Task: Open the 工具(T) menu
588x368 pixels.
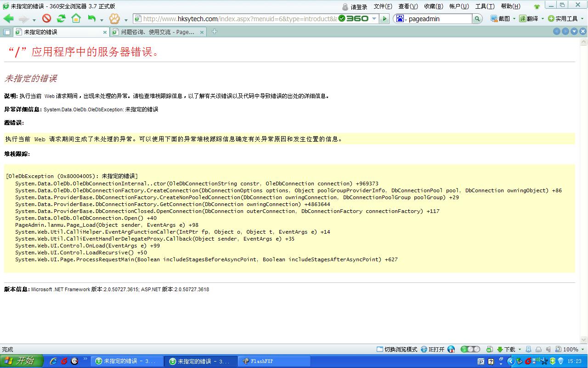Action: click(485, 6)
